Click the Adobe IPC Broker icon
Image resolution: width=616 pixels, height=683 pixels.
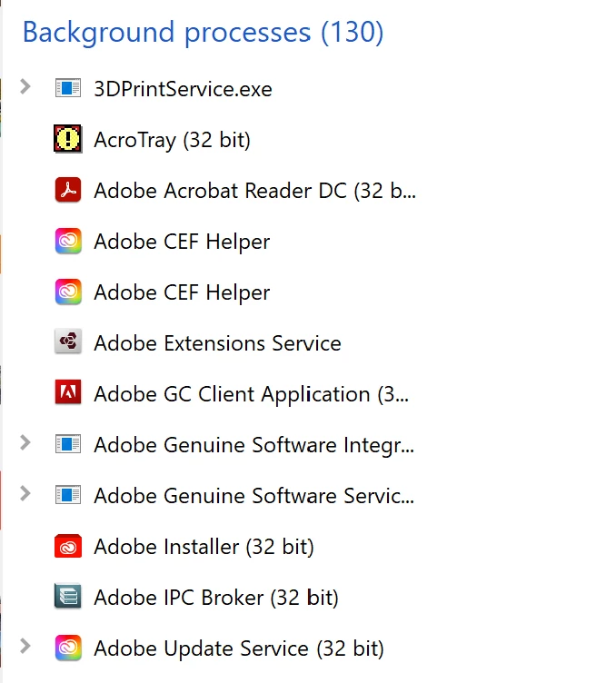point(68,596)
